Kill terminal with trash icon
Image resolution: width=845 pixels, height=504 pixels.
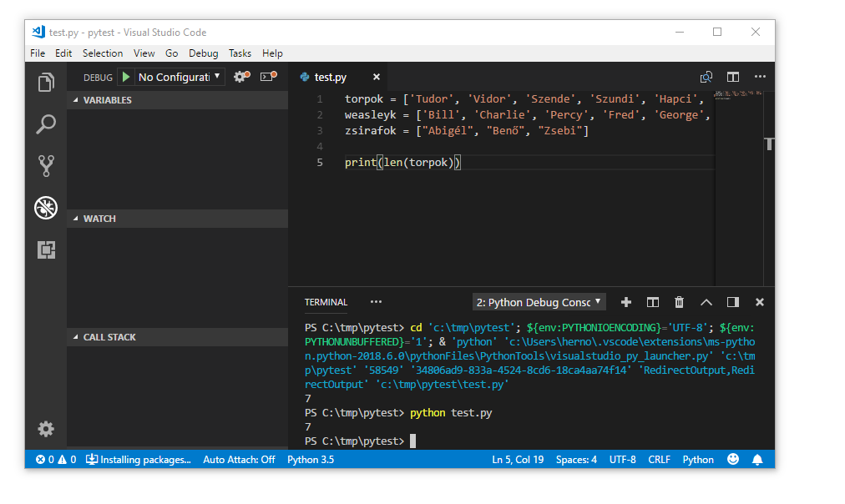click(x=679, y=302)
